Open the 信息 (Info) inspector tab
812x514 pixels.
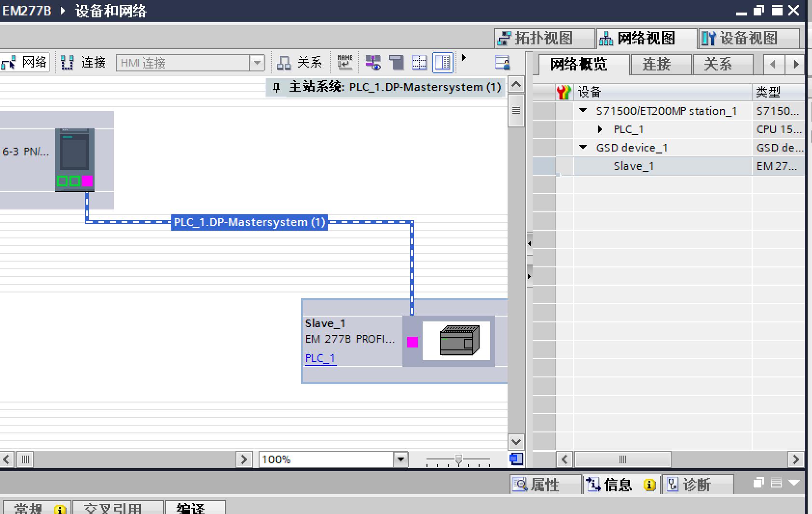[622, 485]
